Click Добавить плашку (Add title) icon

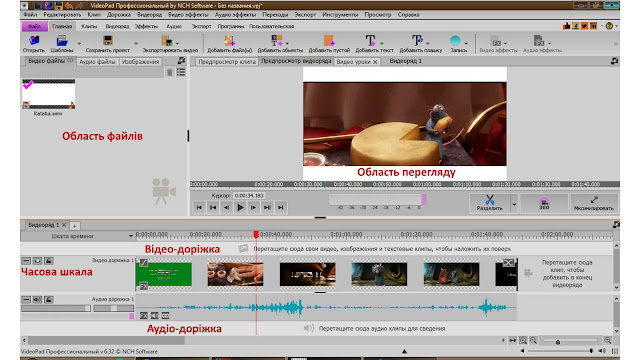click(x=417, y=41)
